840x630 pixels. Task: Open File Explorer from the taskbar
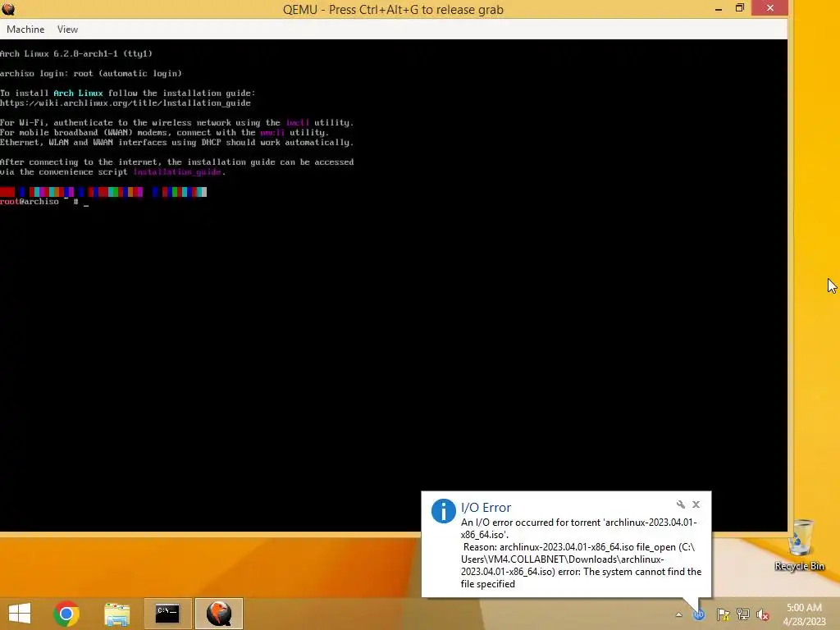[116, 614]
